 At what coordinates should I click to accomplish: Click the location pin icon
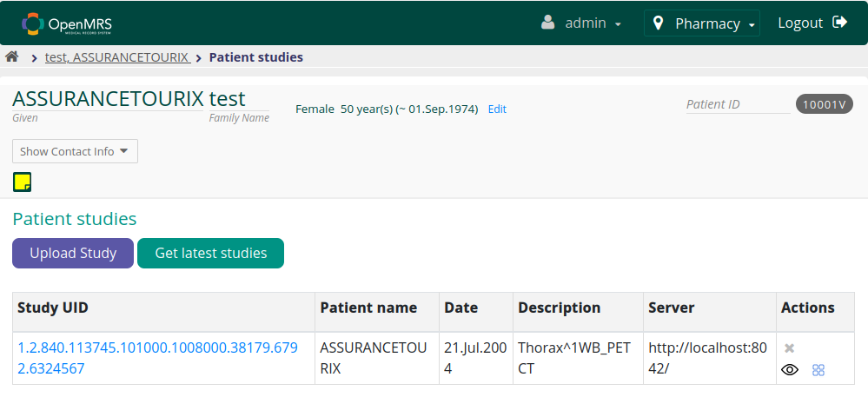pyautogui.click(x=659, y=23)
